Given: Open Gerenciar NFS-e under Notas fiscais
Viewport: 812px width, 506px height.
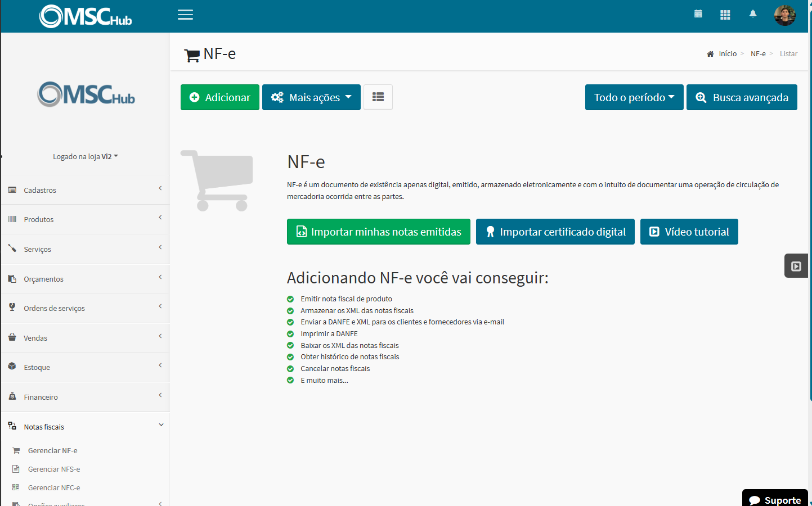Looking at the screenshot, I should tap(55, 468).
